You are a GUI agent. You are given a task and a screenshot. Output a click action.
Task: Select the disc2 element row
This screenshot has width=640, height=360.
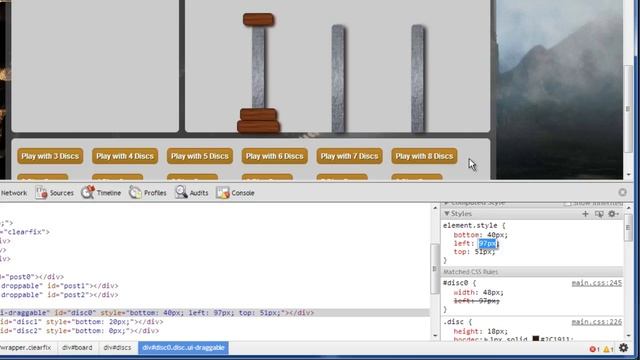tap(215, 331)
